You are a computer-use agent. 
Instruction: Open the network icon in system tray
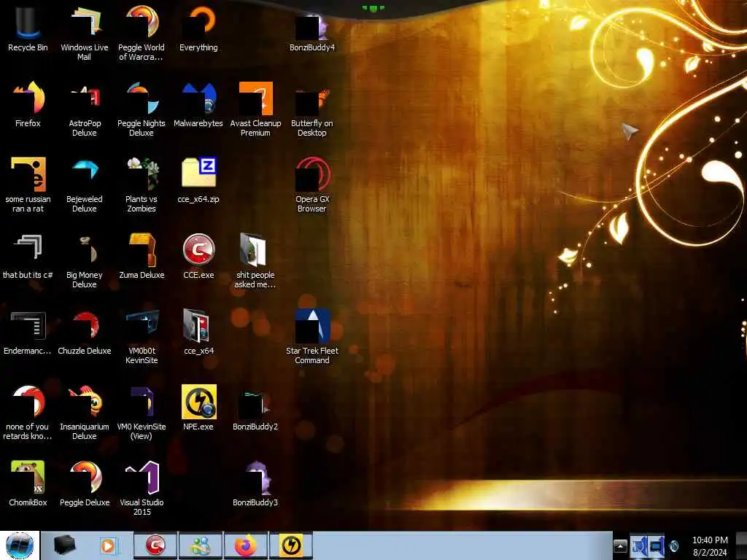point(656,546)
